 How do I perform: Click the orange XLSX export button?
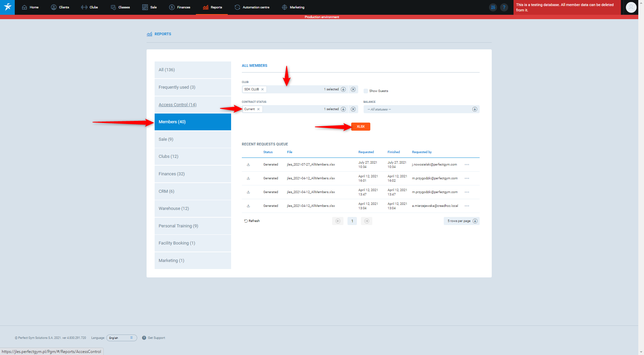361,127
